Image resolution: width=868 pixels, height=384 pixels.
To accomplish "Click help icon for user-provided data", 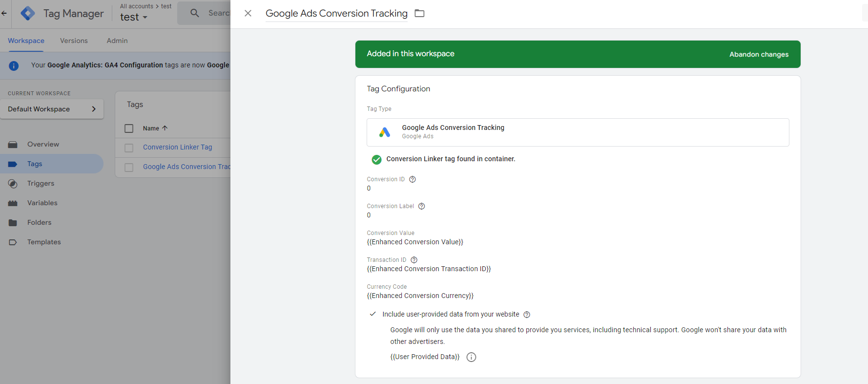I will [527, 315].
